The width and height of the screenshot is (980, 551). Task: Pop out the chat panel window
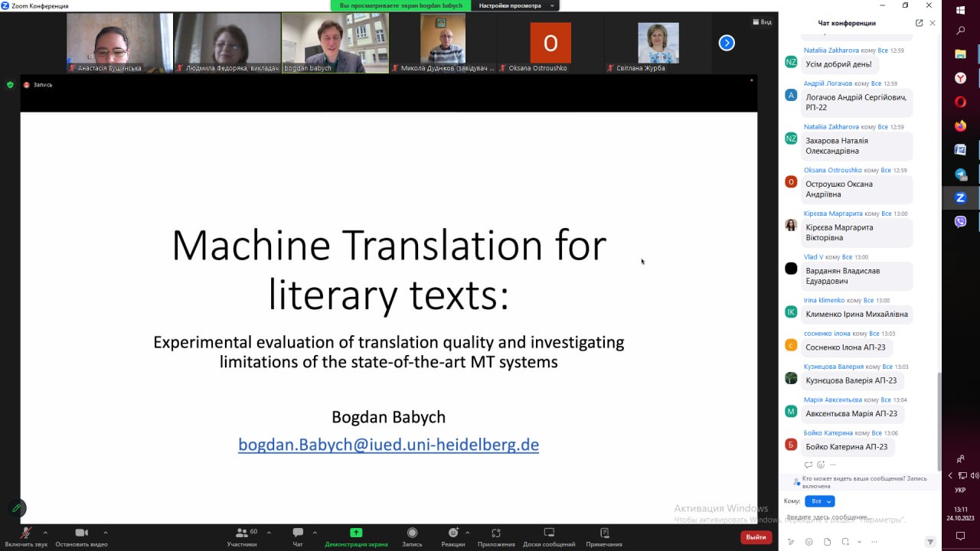pyautogui.click(x=919, y=23)
